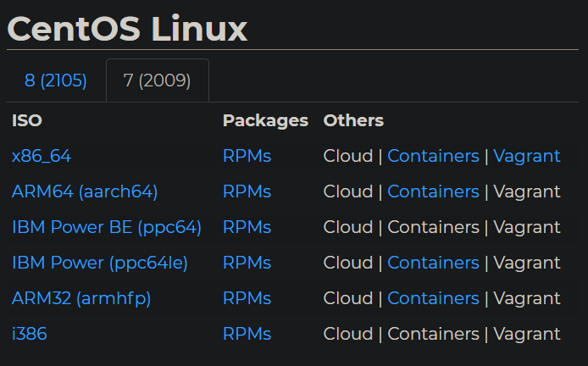Click Containers text in the i386 row
Image resolution: width=588 pixels, height=366 pixels.
tap(433, 334)
